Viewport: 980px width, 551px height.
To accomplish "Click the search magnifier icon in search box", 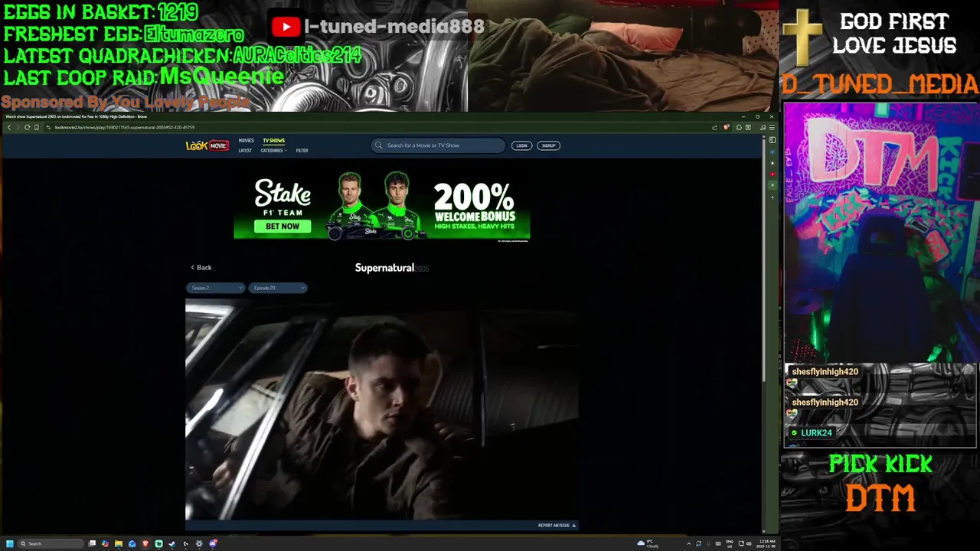I will point(378,145).
